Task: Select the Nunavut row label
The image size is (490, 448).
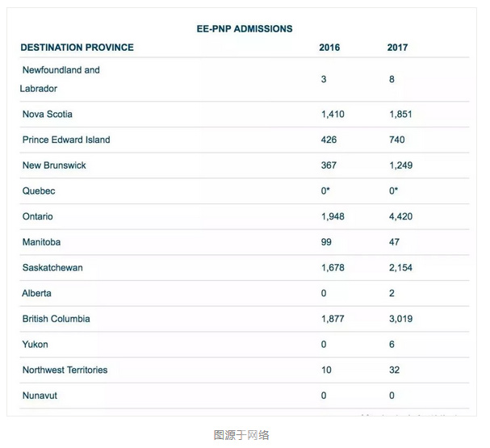Action: click(40, 396)
